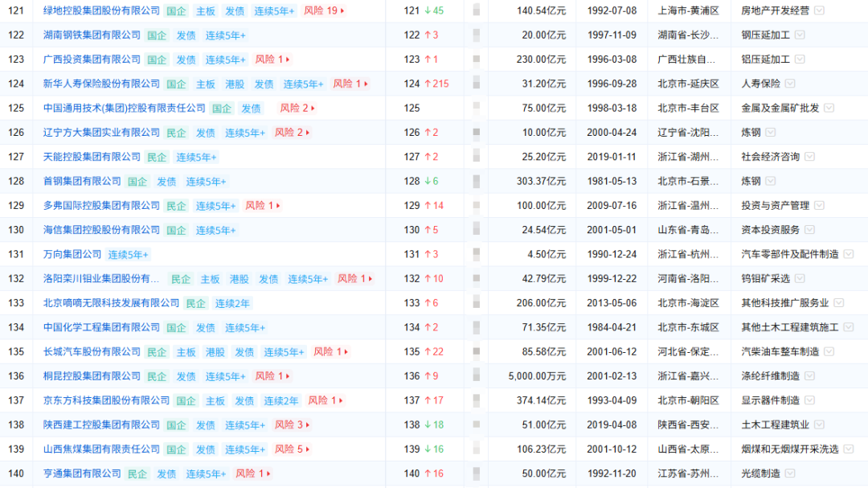Open dropdown arrow beside 人寿保险
Screen dimensions: 868x488
pos(790,84)
